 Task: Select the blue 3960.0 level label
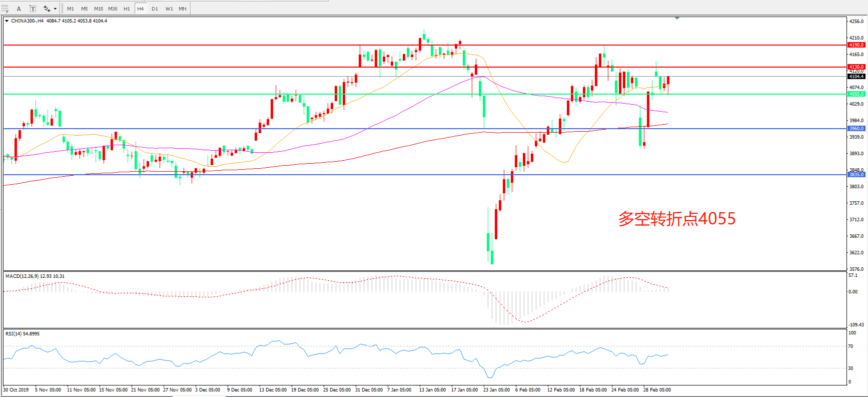coord(856,129)
